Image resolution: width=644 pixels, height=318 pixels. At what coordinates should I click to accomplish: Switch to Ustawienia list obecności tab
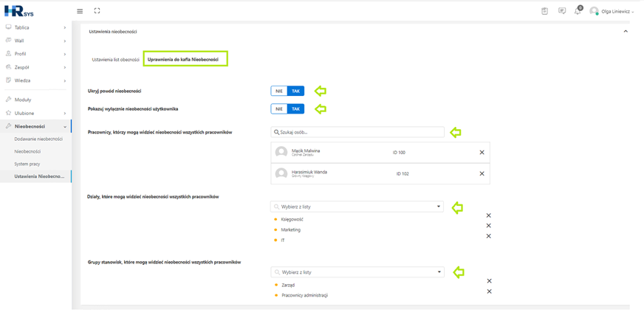(x=115, y=60)
